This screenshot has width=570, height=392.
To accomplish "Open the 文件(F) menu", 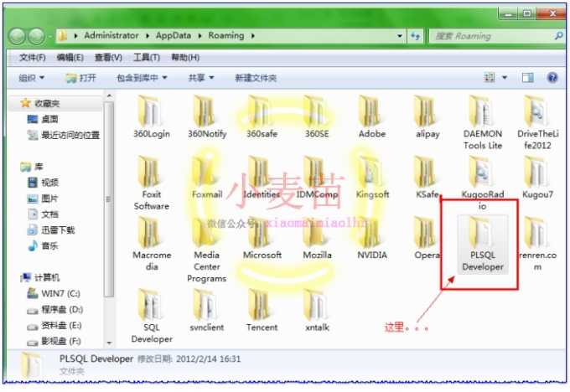I will tap(32, 58).
